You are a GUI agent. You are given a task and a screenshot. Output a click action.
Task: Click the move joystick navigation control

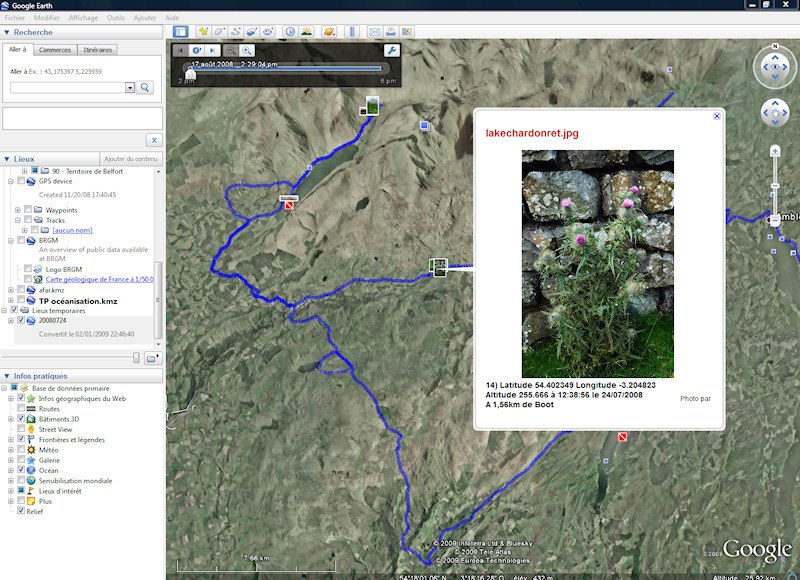coord(775,113)
